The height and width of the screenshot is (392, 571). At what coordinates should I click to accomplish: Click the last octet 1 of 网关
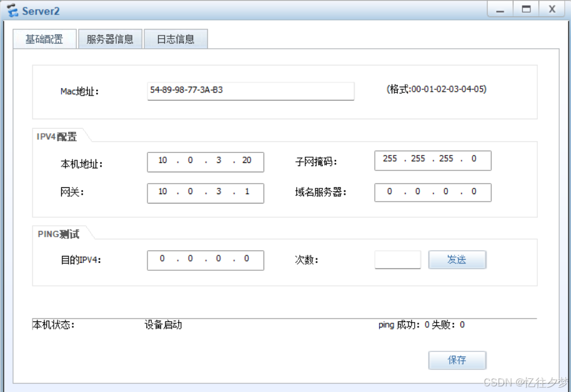click(x=247, y=192)
